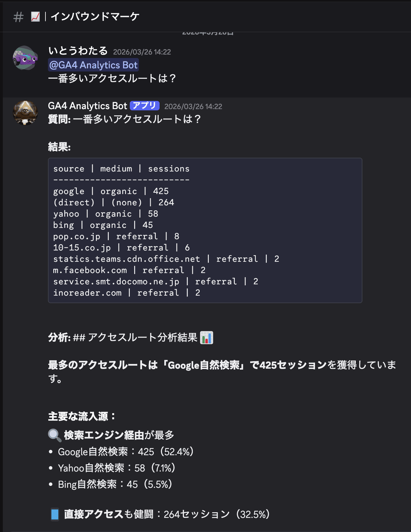Click the 主要な流入源 heading
Image resolution: width=411 pixels, height=532 pixels.
pos(82,416)
